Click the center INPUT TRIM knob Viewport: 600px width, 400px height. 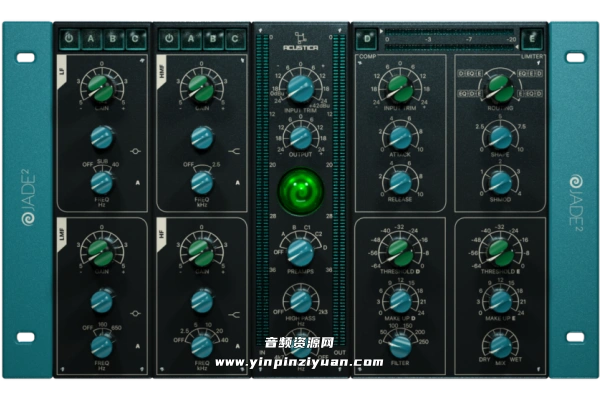(301, 89)
